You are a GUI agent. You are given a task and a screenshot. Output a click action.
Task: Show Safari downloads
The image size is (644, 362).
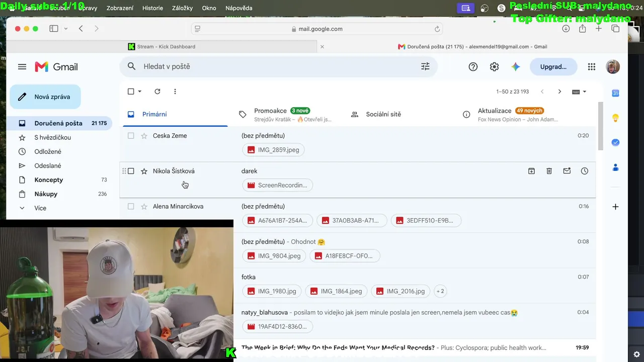pyautogui.click(x=566, y=29)
